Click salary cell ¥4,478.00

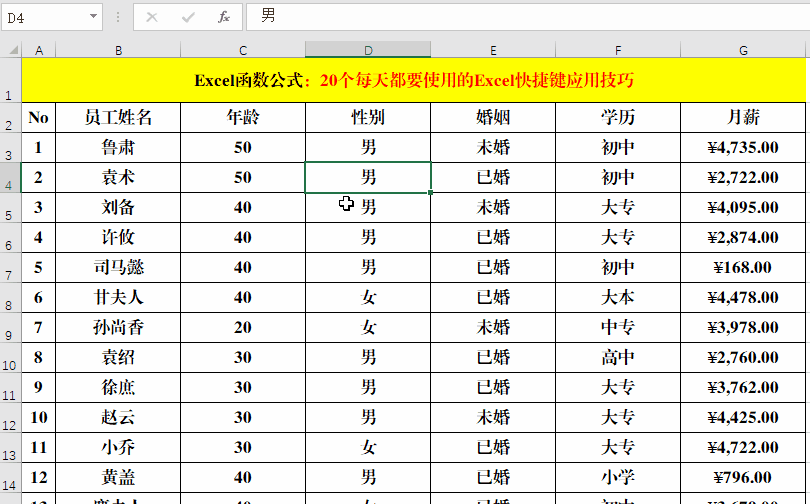(743, 297)
